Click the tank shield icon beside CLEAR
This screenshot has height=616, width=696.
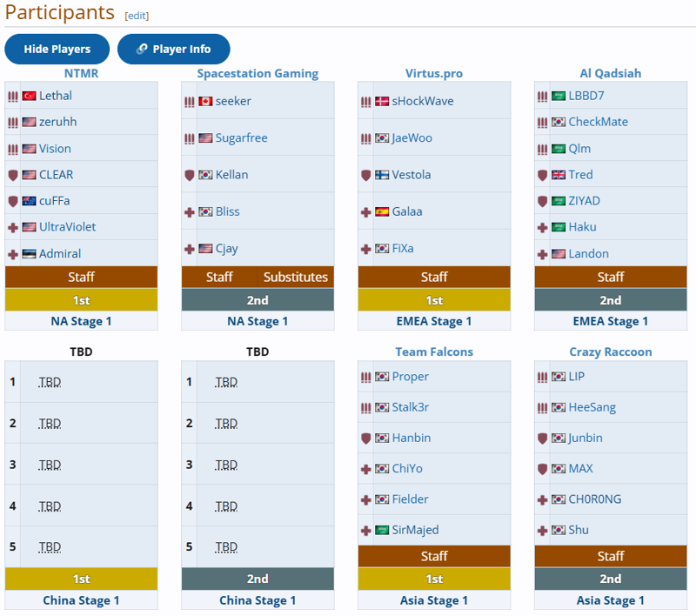point(13,175)
